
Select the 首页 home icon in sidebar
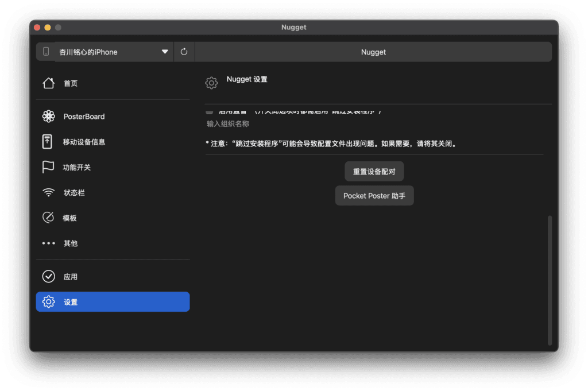pos(49,83)
